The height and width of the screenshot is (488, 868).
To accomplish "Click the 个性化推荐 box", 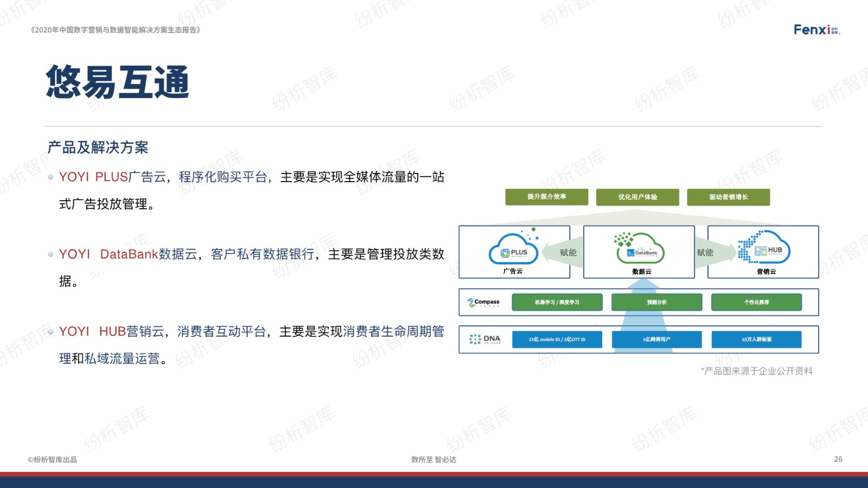I will pos(757,302).
